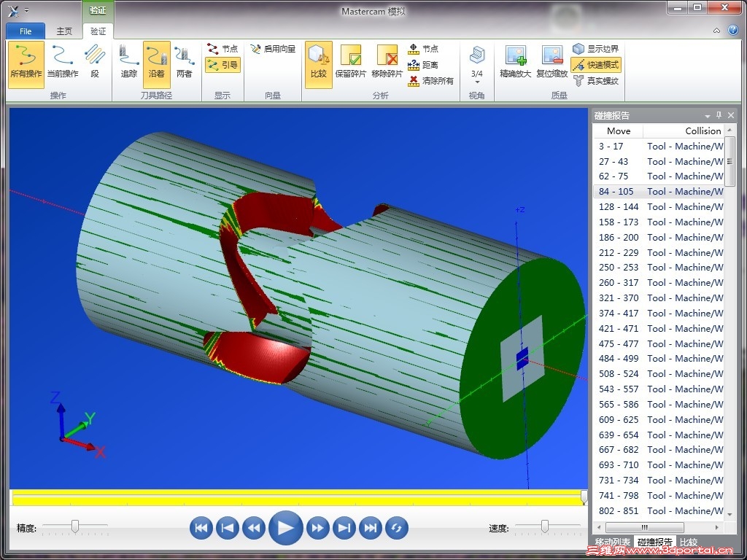Click the Mastercam application logo icon
The width and height of the screenshot is (747, 560).
coord(13,10)
